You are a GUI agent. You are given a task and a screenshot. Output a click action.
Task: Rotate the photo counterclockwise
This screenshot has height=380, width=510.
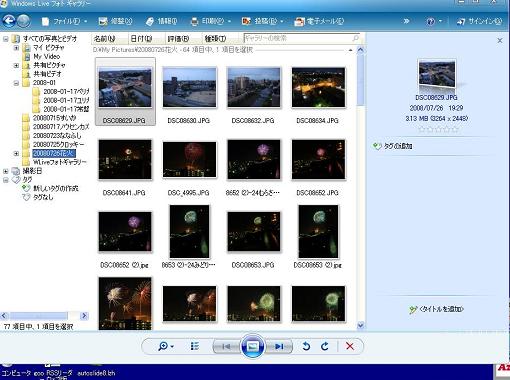tap(306, 347)
